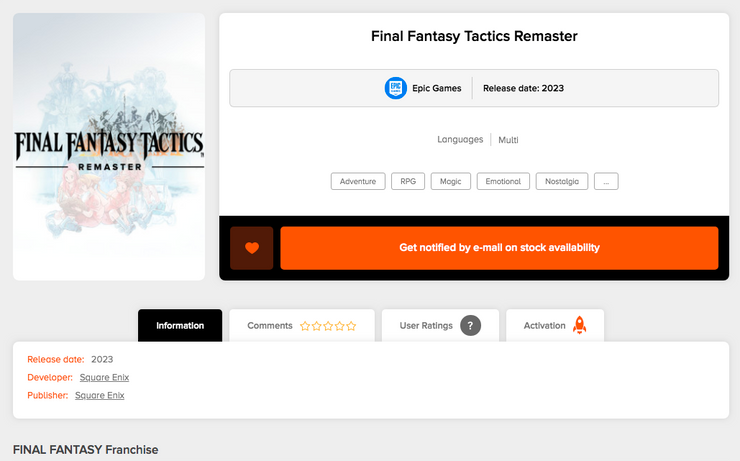Viewport: 740px width, 461px height.
Task: Open the Square Enix developer link
Action: 104,377
